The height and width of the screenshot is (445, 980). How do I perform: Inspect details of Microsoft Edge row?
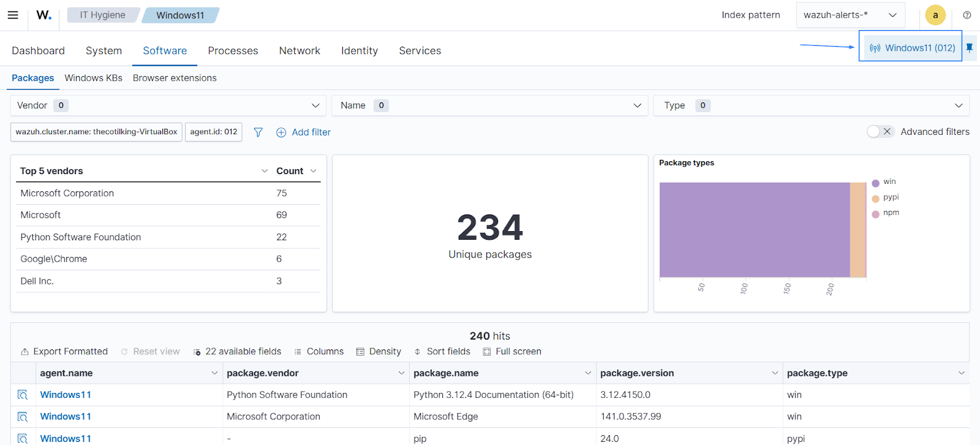(23, 417)
